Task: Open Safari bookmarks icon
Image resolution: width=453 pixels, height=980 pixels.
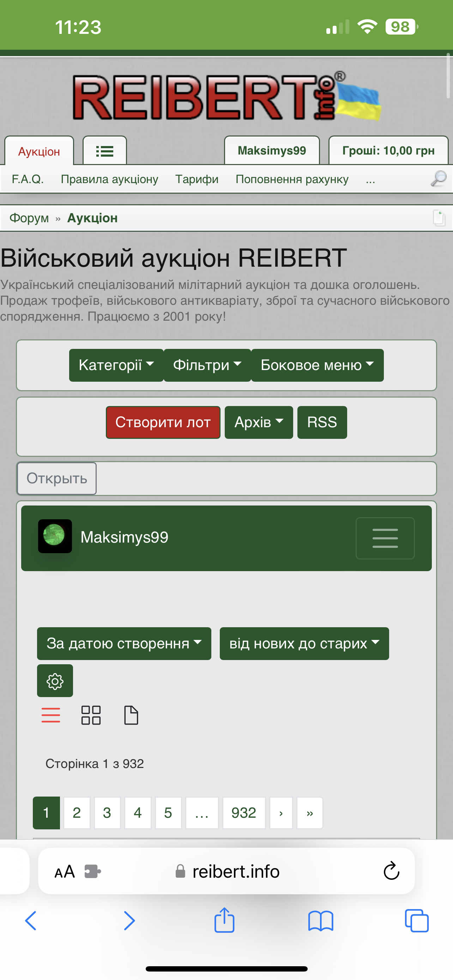Action: 321,921
